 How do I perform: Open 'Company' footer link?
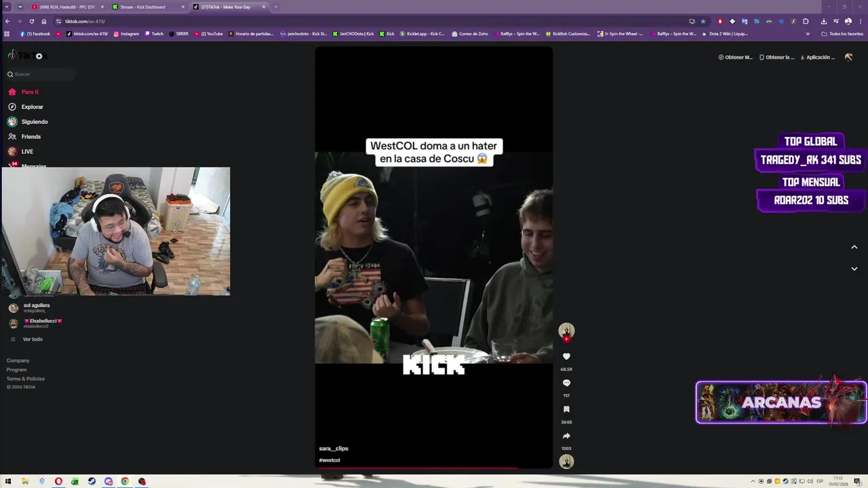point(18,361)
